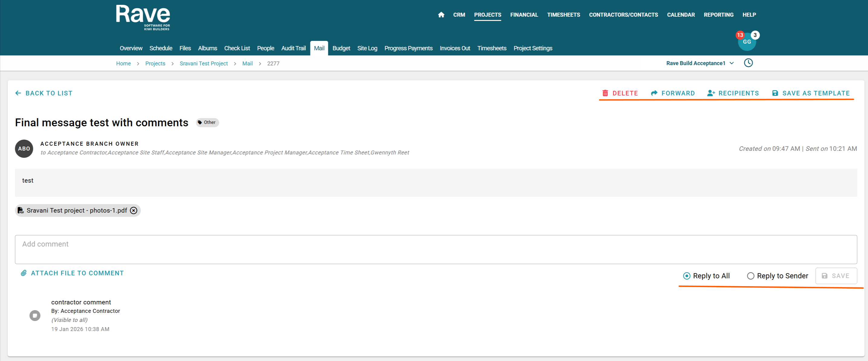Click the Add comment text field
Viewport: 868px width, 361px height.
(x=435, y=249)
